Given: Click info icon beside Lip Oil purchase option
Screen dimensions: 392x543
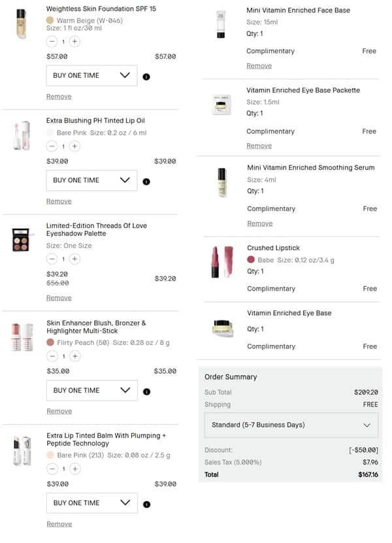Looking at the screenshot, I should [x=146, y=181].
